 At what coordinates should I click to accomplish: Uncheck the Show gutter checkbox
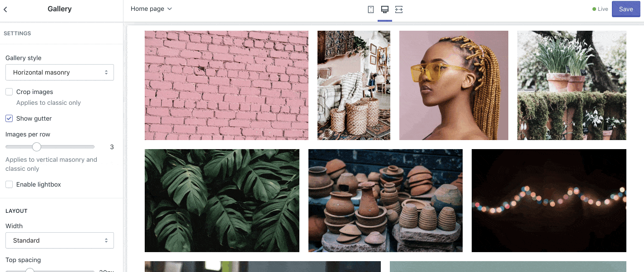pos(9,118)
